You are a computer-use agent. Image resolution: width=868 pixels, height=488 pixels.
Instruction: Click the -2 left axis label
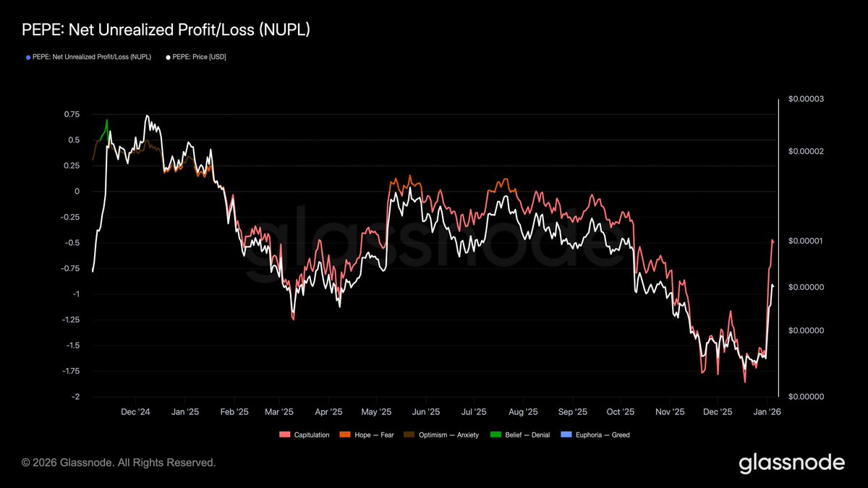tap(76, 397)
